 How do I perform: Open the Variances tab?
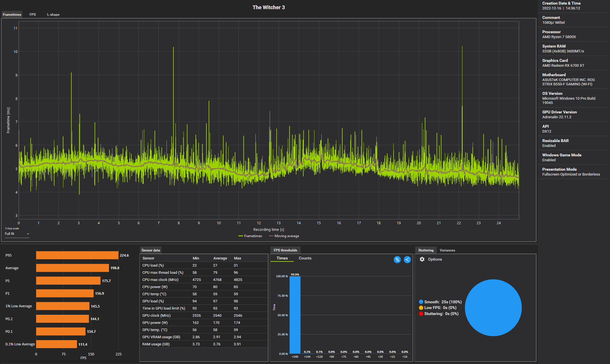tap(447, 250)
